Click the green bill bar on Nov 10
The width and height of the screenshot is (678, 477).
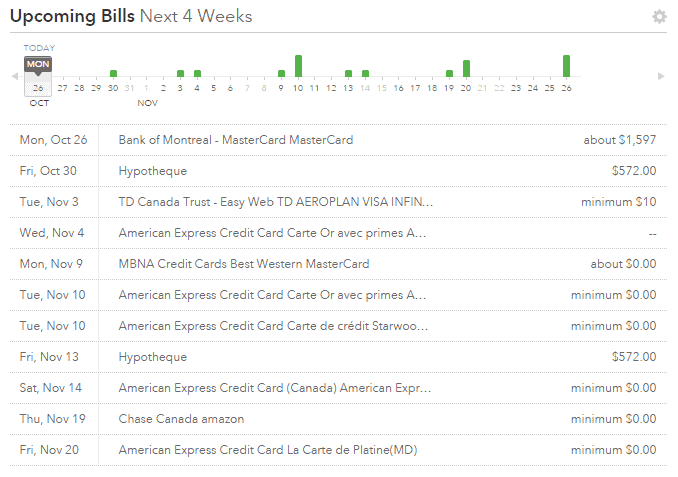pyautogui.click(x=298, y=66)
